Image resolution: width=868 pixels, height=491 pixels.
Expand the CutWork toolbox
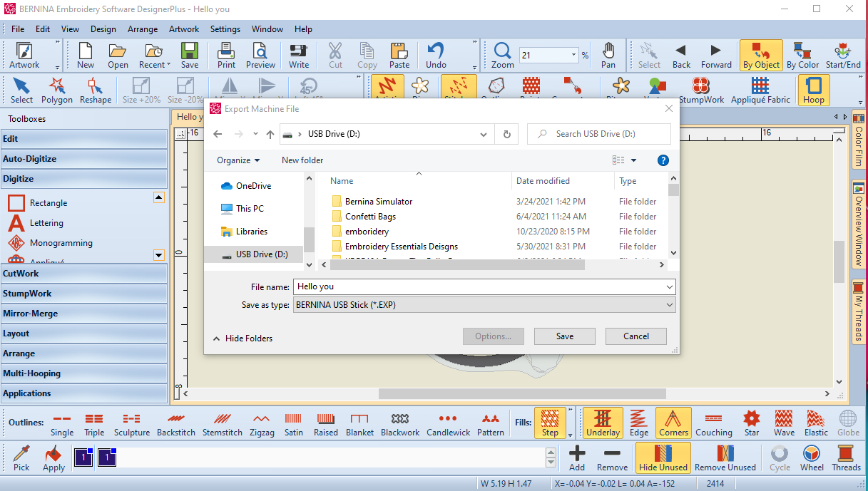click(84, 273)
